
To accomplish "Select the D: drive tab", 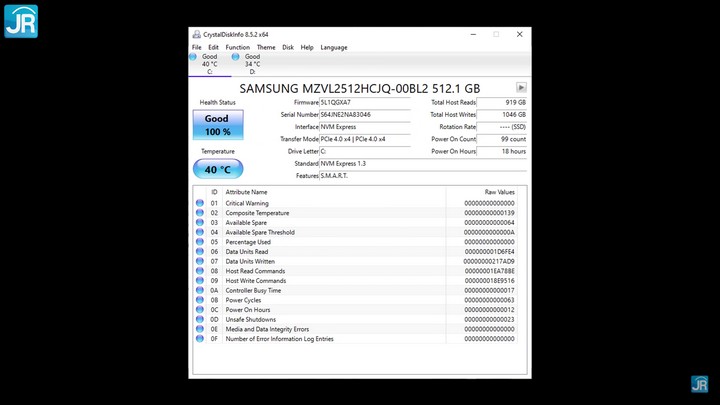I will point(252,64).
